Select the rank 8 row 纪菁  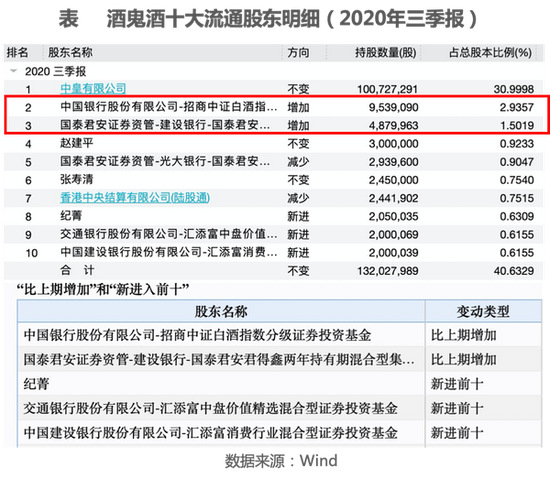tap(274, 216)
